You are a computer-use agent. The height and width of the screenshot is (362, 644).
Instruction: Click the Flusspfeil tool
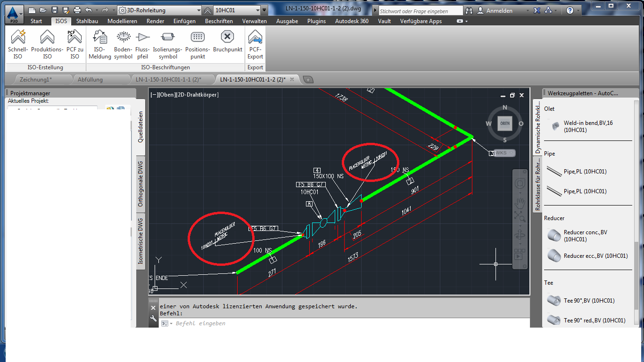142,44
